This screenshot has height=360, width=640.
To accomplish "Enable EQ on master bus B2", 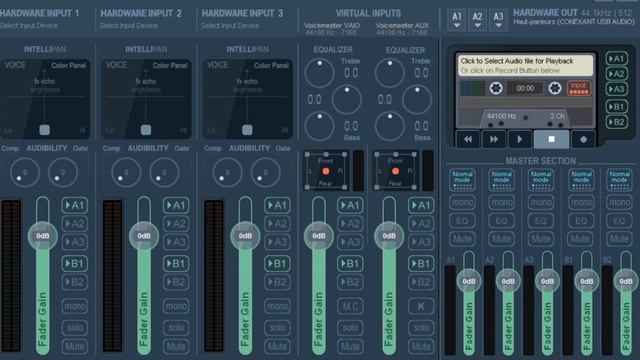I will pyautogui.click(x=619, y=221).
